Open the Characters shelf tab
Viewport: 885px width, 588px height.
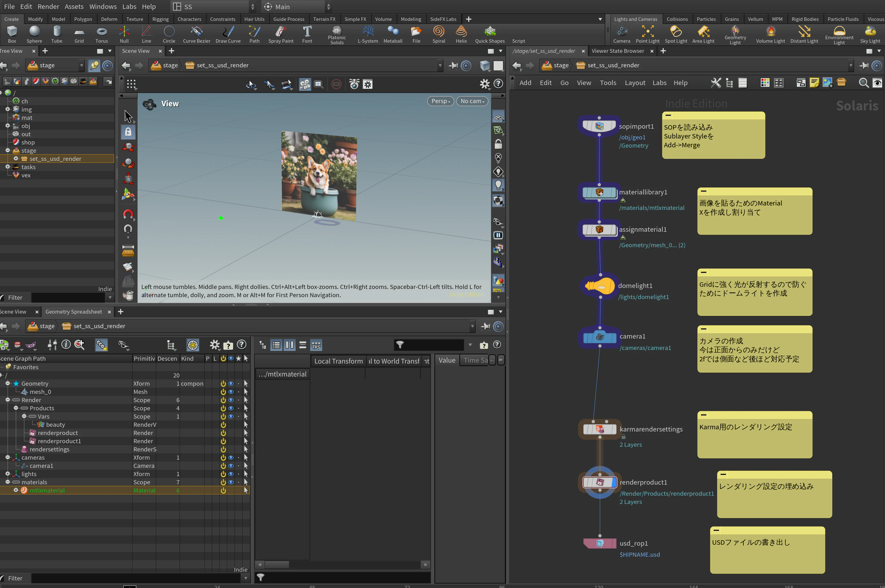[189, 19]
